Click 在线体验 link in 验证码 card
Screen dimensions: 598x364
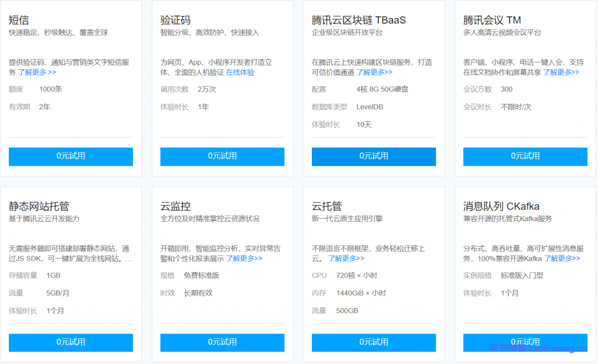tap(240, 72)
